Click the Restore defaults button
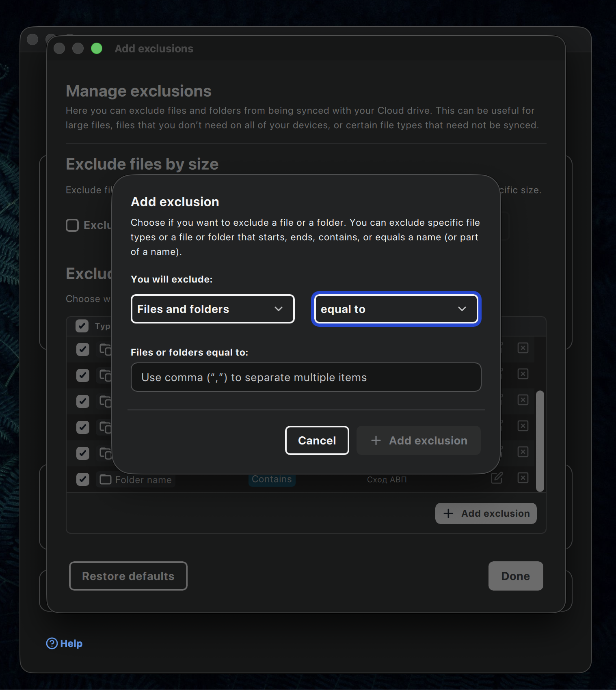The image size is (616, 690). 128,576
